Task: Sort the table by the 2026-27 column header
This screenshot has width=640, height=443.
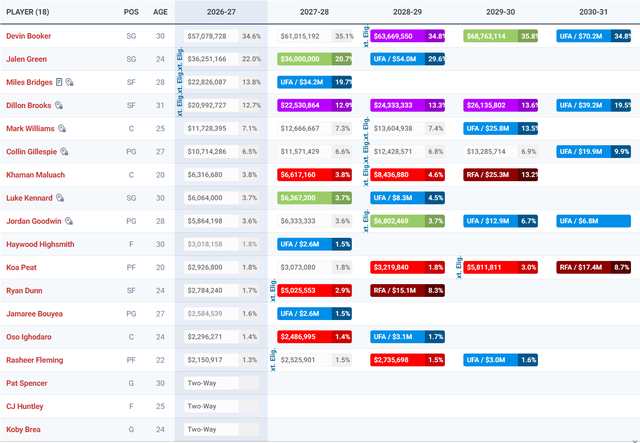Action: pyautogui.click(x=221, y=12)
